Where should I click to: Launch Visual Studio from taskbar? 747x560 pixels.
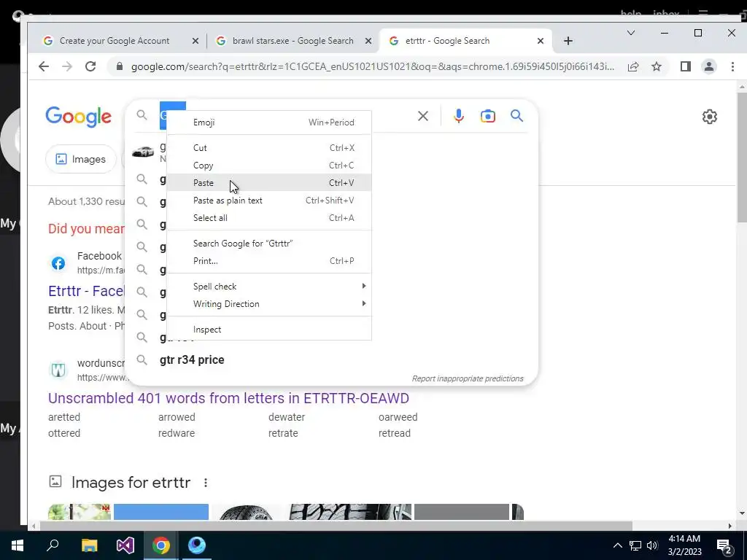[125, 545]
